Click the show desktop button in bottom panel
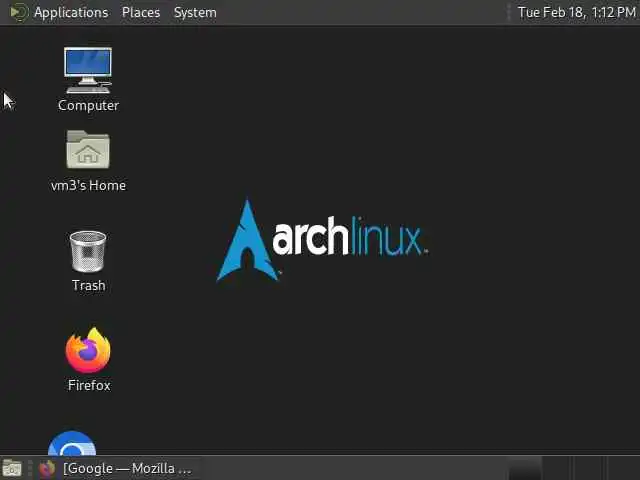This screenshot has height=480, width=640. (12, 468)
